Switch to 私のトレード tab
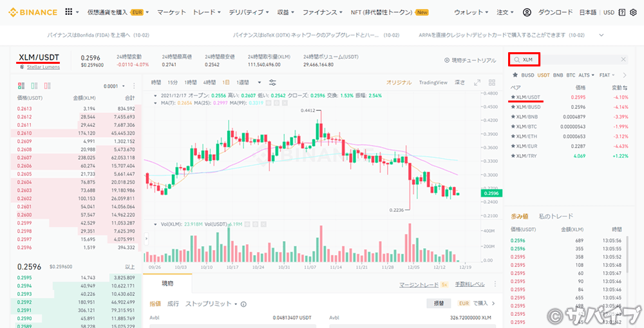The width and height of the screenshot is (644, 328). click(556, 217)
